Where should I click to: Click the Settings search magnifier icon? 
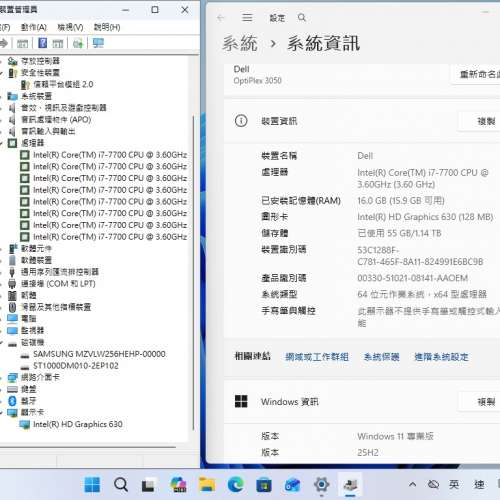tap(302, 18)
